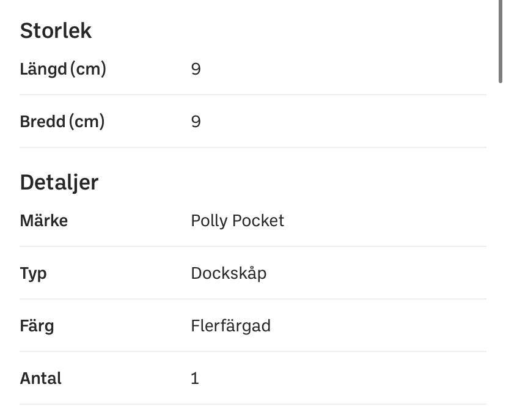Image resolution: width=506 pixels, height=420 pixels.
Task: Click the Storlek section heading
Action: click(56, 31)
